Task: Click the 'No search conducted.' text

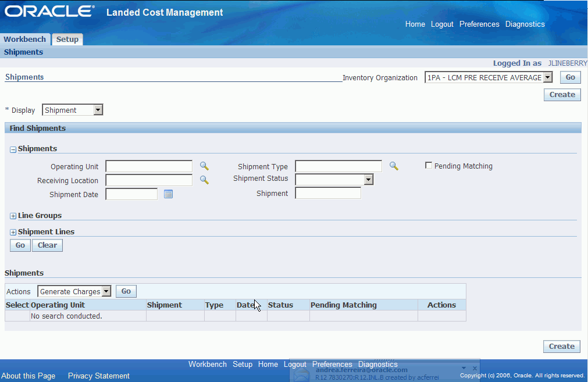Action: coord(66,316)
